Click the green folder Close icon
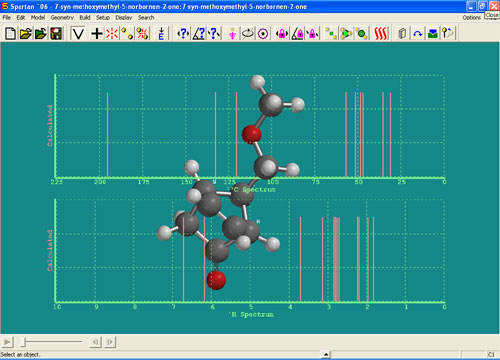This screenshot has width=500, height=360. [41, 34]
